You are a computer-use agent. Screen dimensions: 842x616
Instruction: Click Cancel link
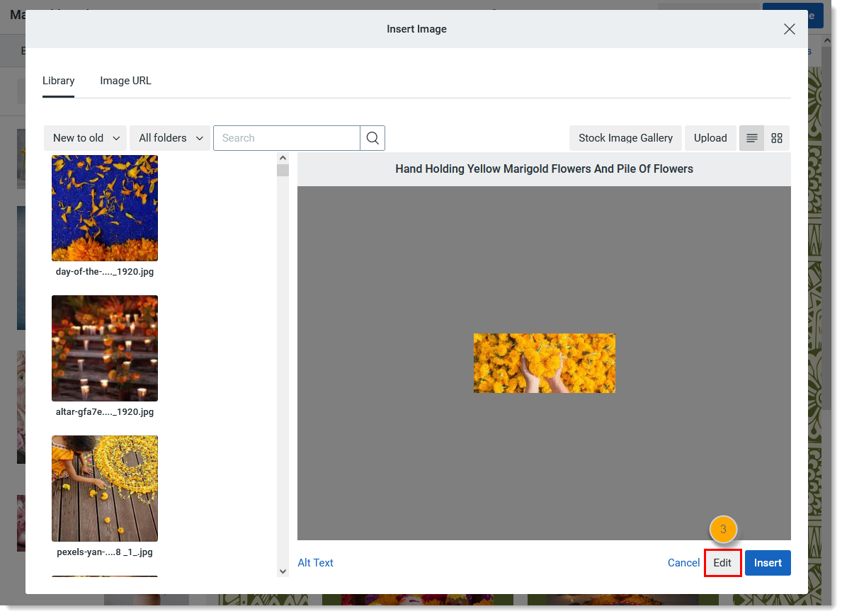[x=683, y=563]
